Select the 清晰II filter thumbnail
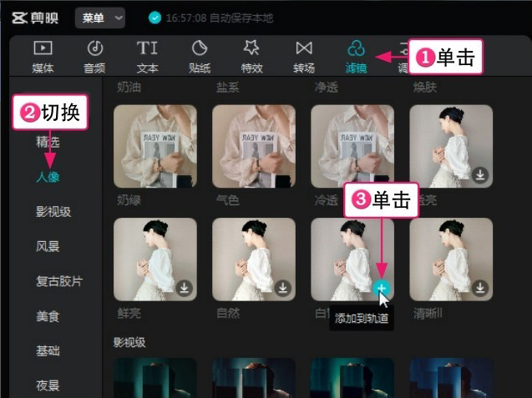Image resolution: width=532 pixels, height=398 pixels. click(x=451, y=259)
